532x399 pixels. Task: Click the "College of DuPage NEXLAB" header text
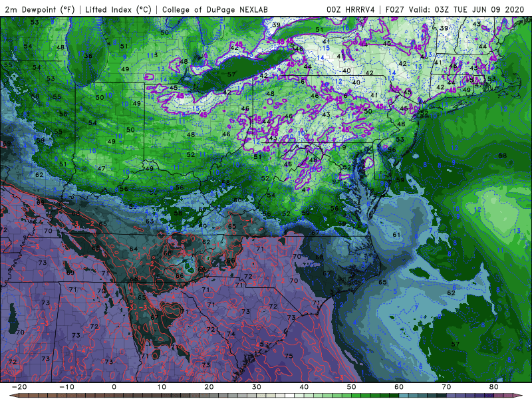tap(215, 9)
